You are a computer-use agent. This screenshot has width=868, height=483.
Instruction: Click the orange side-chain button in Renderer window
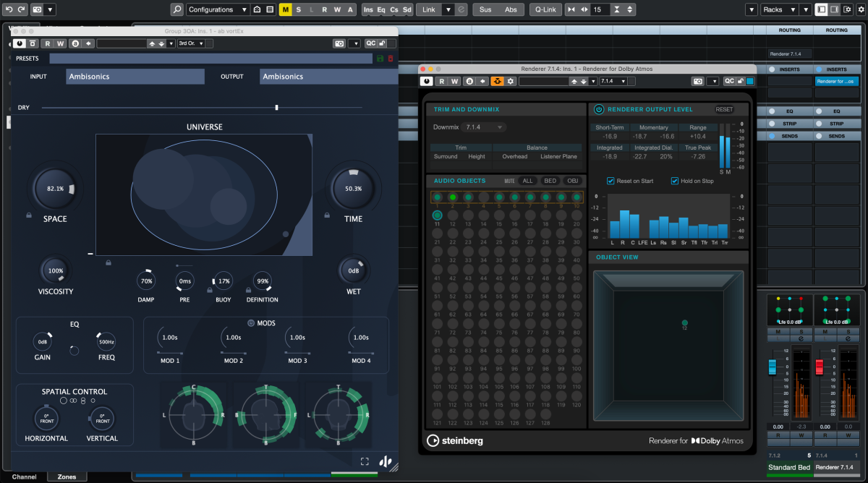click(497, 81)
